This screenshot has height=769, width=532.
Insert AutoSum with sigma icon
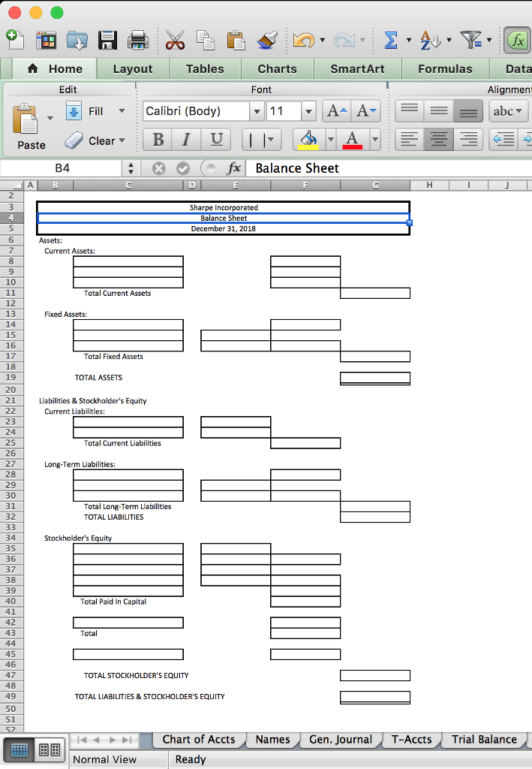click(391, 41)
